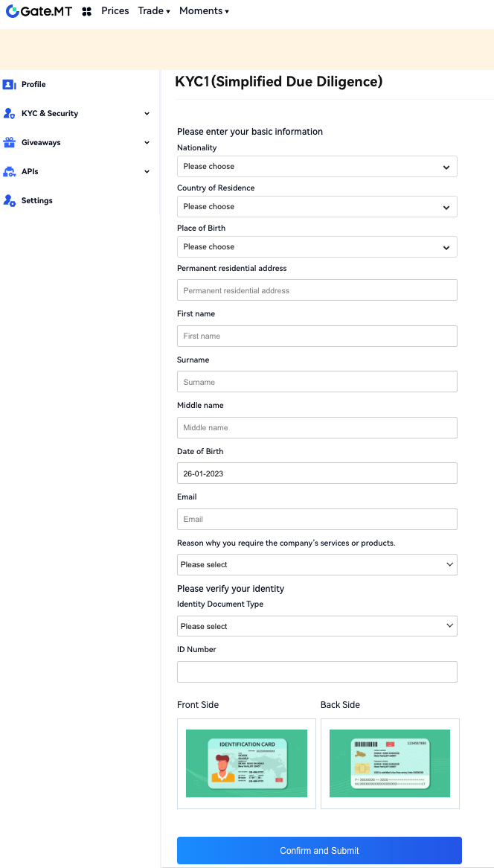The width and height of the screenshot is (494, 868).
Task: Click the Gate.MT logo
Action: 39,11
